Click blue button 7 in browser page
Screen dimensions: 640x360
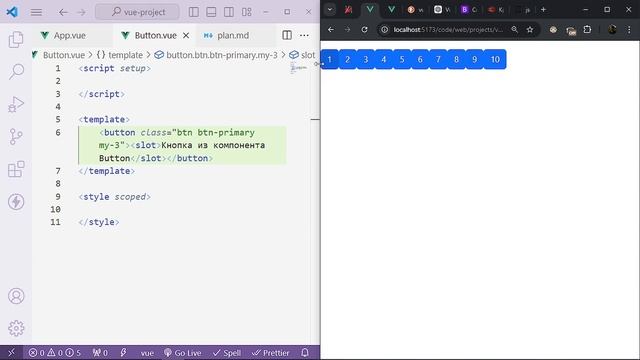coord(438,60)
